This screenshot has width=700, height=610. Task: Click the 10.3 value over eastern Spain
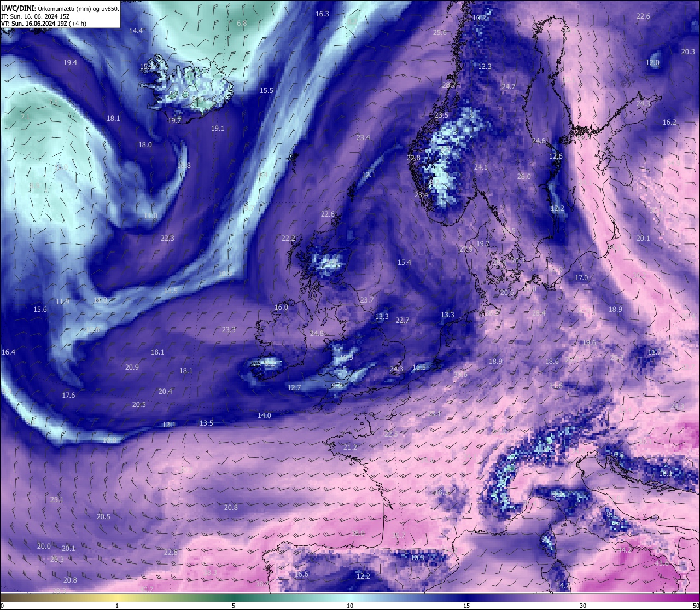point(417,557)
